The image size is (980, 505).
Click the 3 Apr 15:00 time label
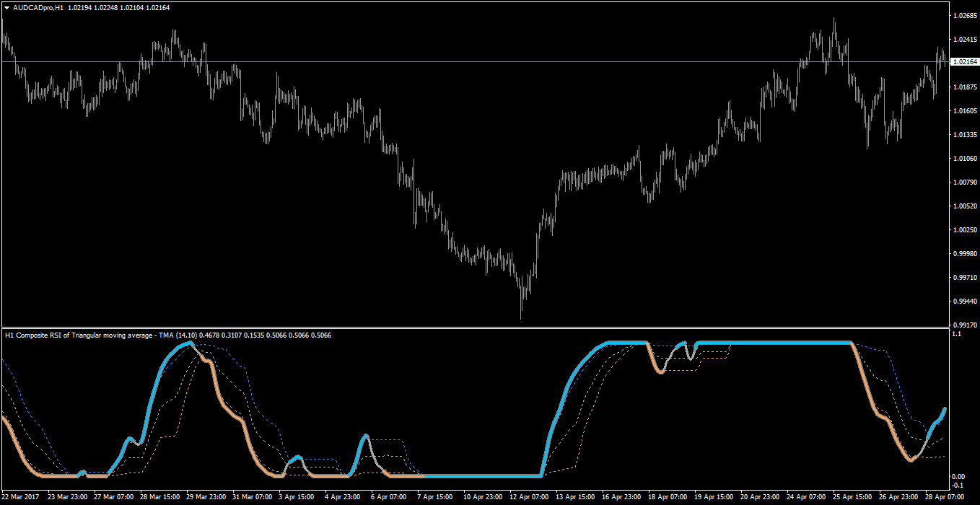(x=296, y=497)
